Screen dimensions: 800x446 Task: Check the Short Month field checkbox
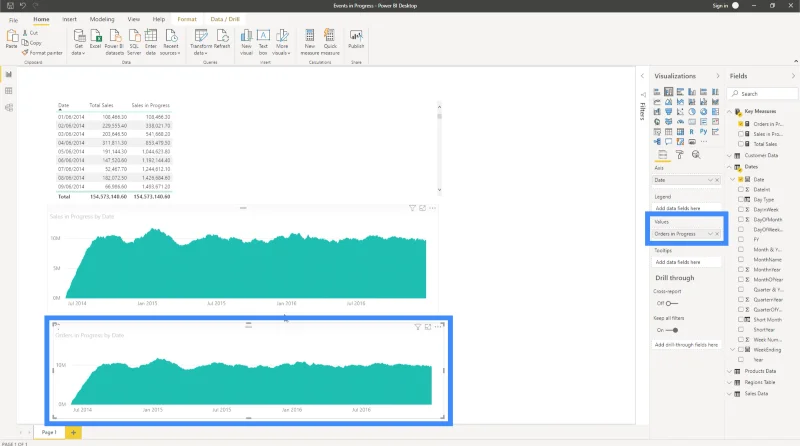pos(741,319)
